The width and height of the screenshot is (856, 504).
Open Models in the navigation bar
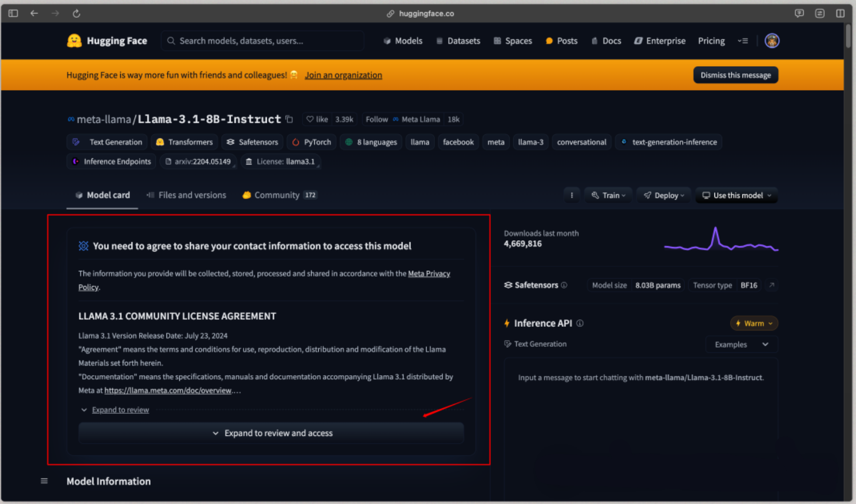tap(403, 41)
